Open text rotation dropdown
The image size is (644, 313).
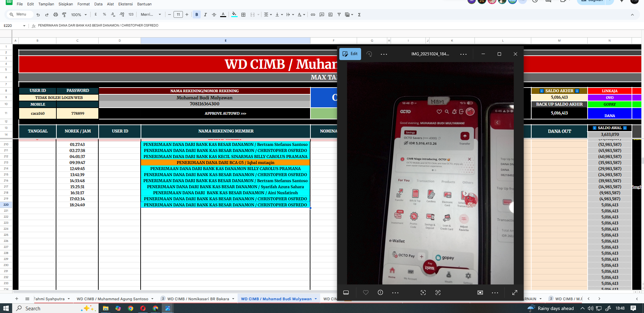(x=301, y=14)
